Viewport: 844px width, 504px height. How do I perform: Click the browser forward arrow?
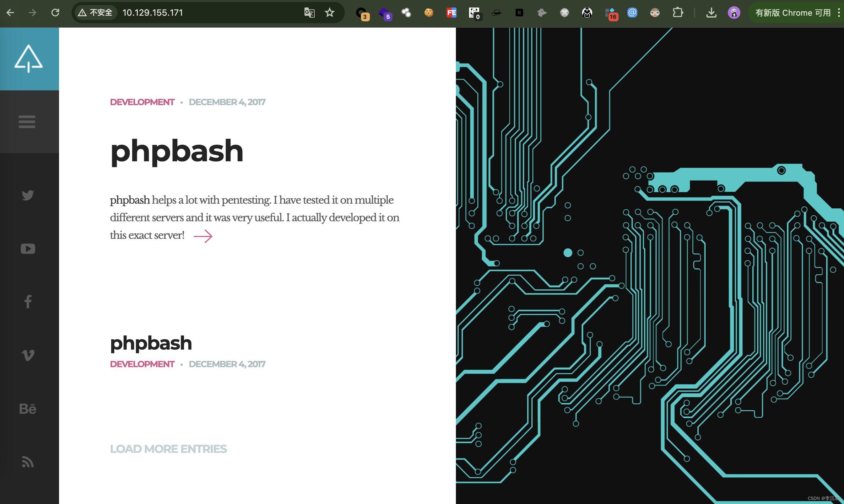(32, 13)
